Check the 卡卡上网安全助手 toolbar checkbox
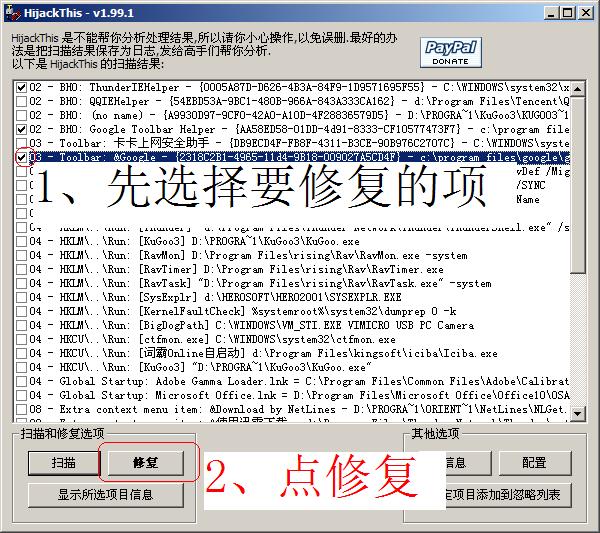This screenshot has height=533, width=600. point(21,143)
